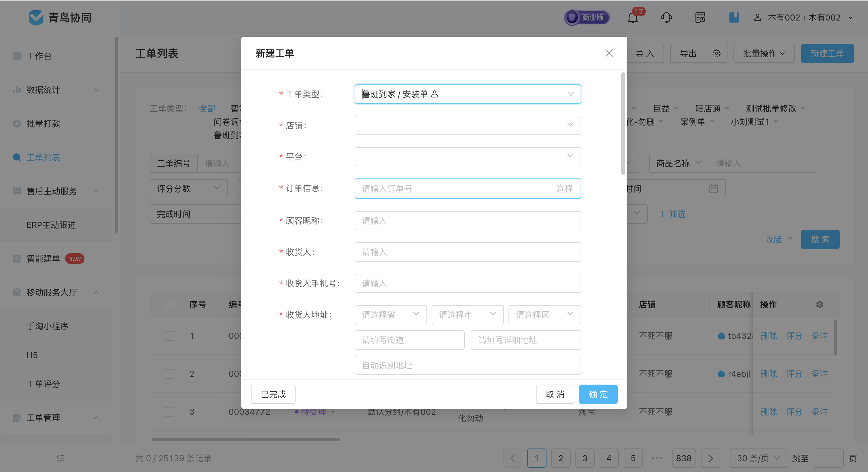Click the dialog's vertical scrollbar
This screenshot has width=868, height=472.
(623, 124)
